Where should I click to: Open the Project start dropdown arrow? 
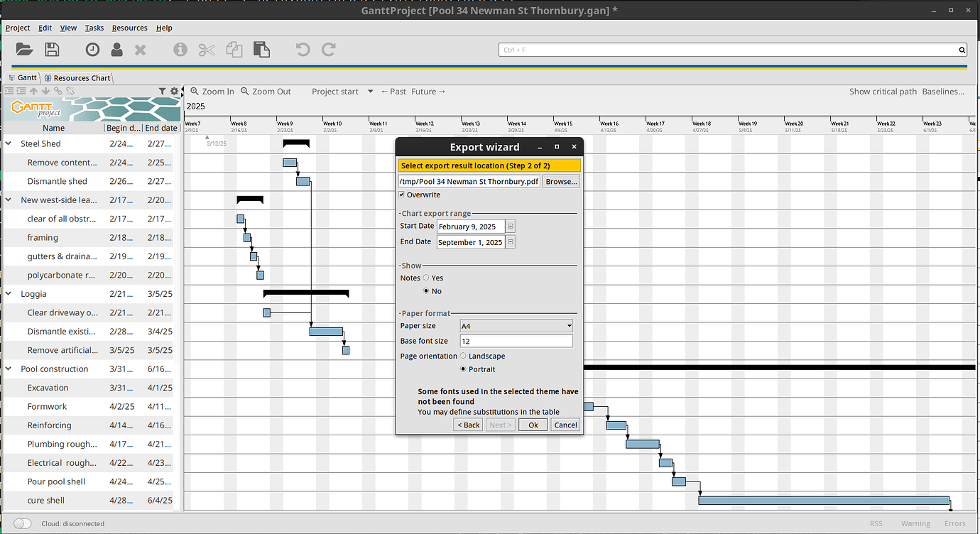[370, 91]
